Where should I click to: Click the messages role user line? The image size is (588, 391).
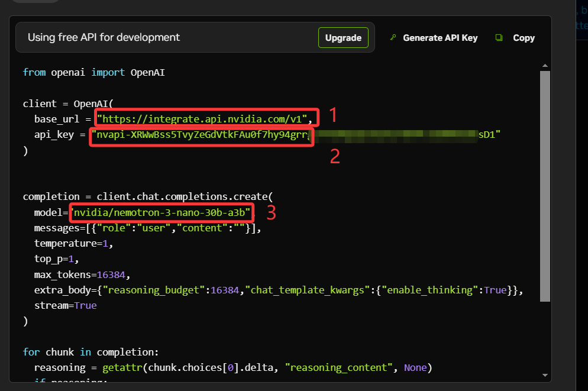point(147,228)
